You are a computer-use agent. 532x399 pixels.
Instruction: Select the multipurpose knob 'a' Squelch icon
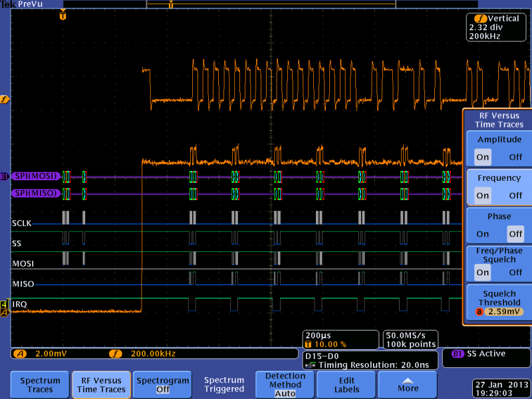click(479, 311)
